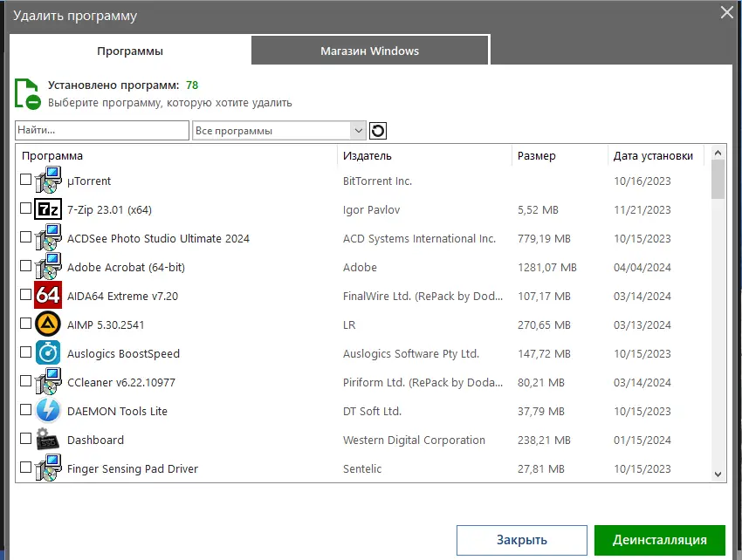The image size is (742, 560).
Task: Click the program list vertical scrollbar thumb
Action: 718,180
